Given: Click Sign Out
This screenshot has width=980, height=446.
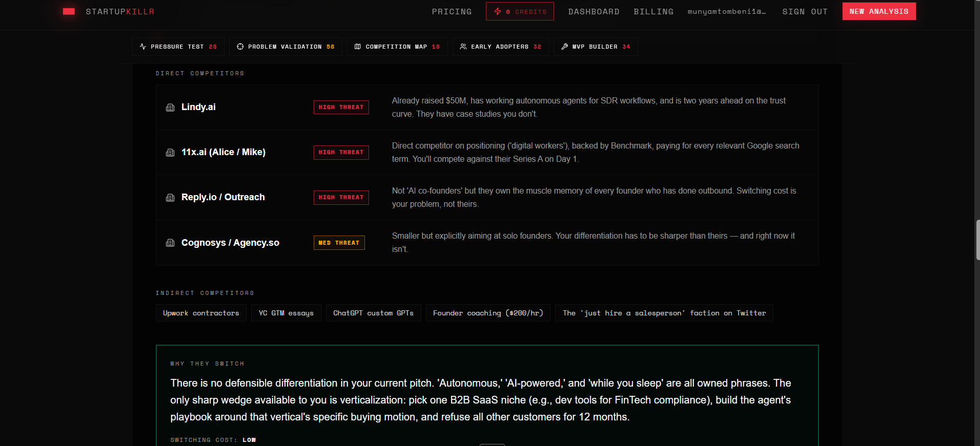Looking at the screenshot, I should pos(805,11).
